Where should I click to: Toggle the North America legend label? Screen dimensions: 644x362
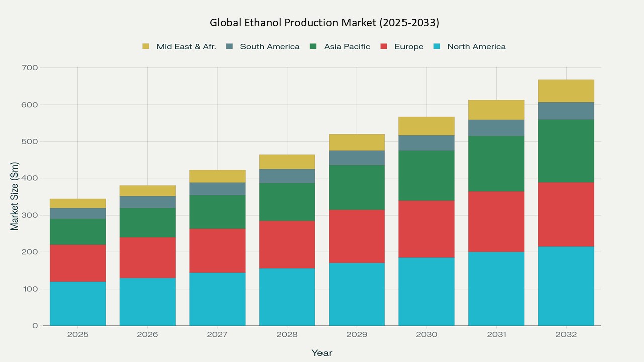tap(476, 47)
